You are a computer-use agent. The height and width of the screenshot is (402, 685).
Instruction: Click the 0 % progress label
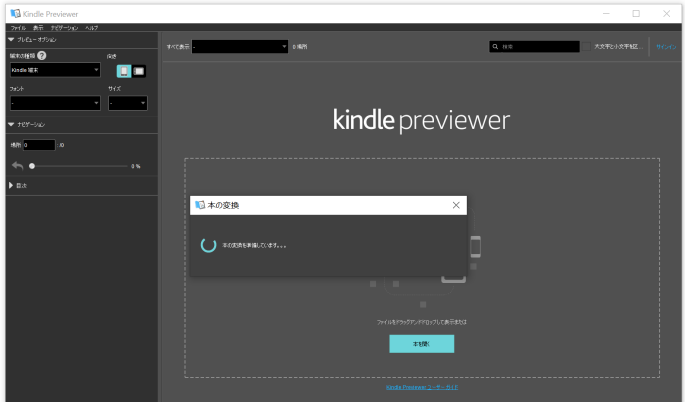click(x=135, y=166)
